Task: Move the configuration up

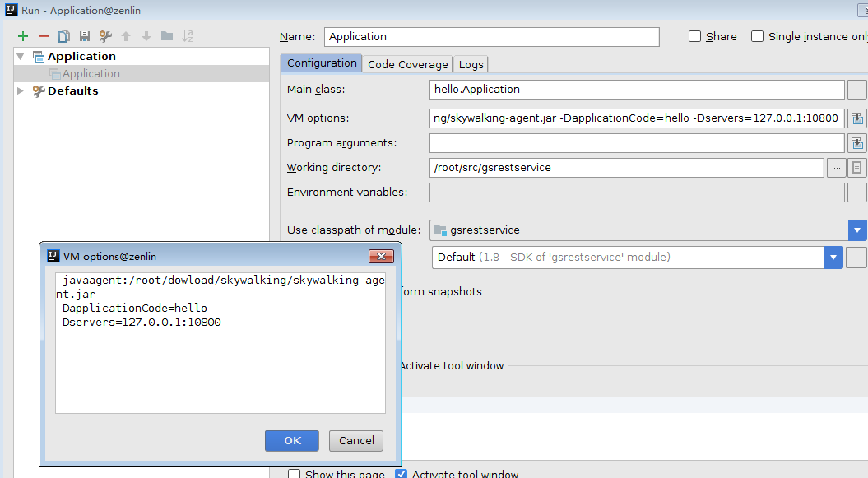Action: pos(125,36)
